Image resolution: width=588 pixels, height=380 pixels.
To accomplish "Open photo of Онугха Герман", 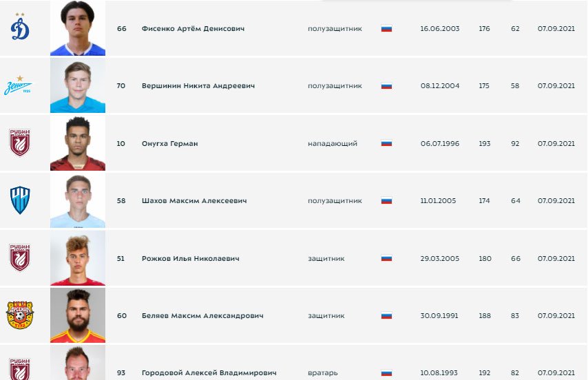I will [x=78, y=143].
